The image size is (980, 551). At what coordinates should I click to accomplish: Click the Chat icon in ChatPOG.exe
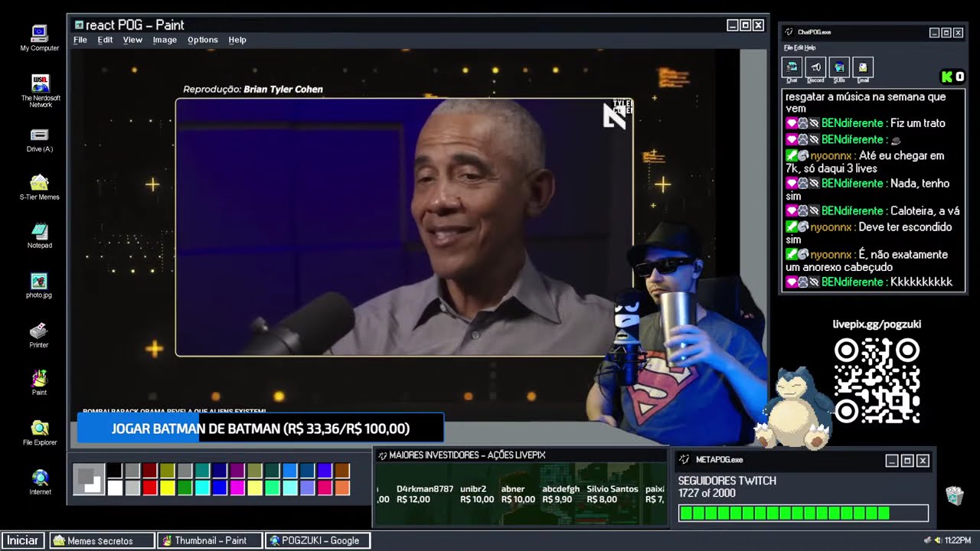pos(792,69)
